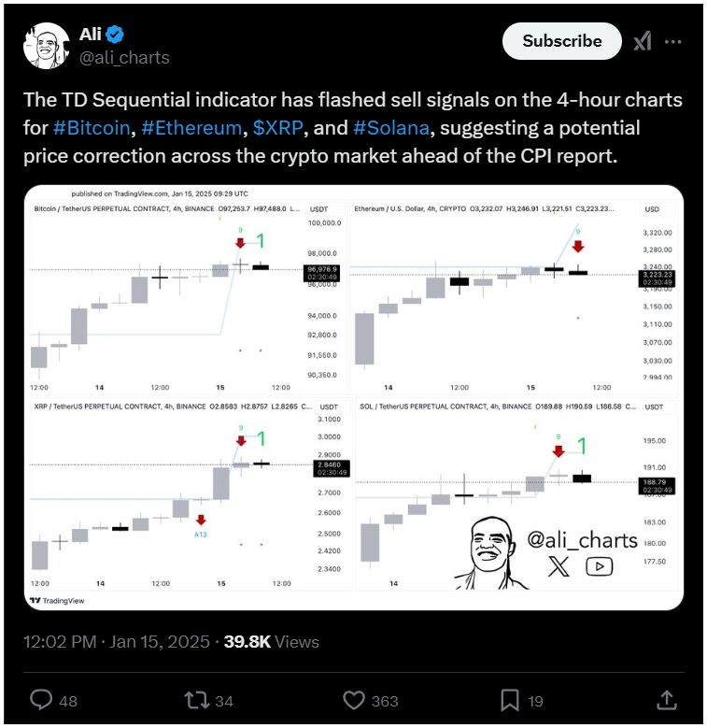Image resolution: width=707 pixels, height=728 pixels.
Task: Open the three-dot more options menu
Action: 672,42
